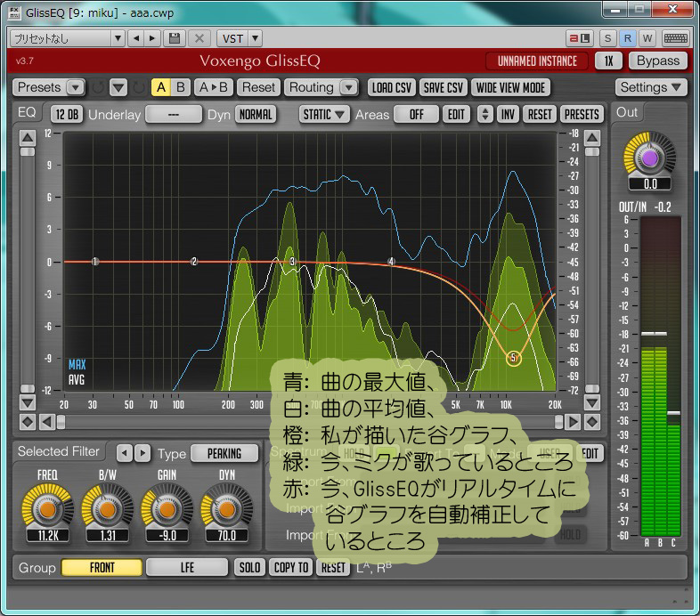
Task: Click the left vertical zoom up arrow
Action: tap(28, 137)
